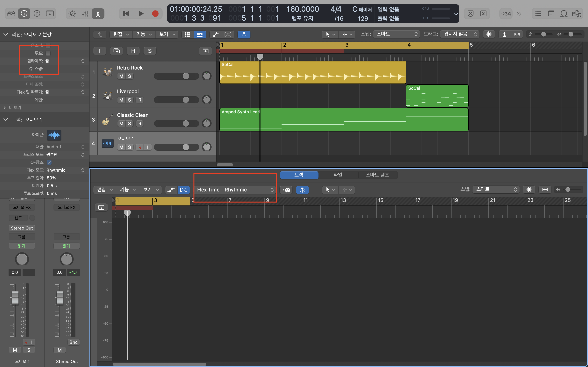
Task: Adjust the Liverpool track volume slider
Action: tap(186, 100)
